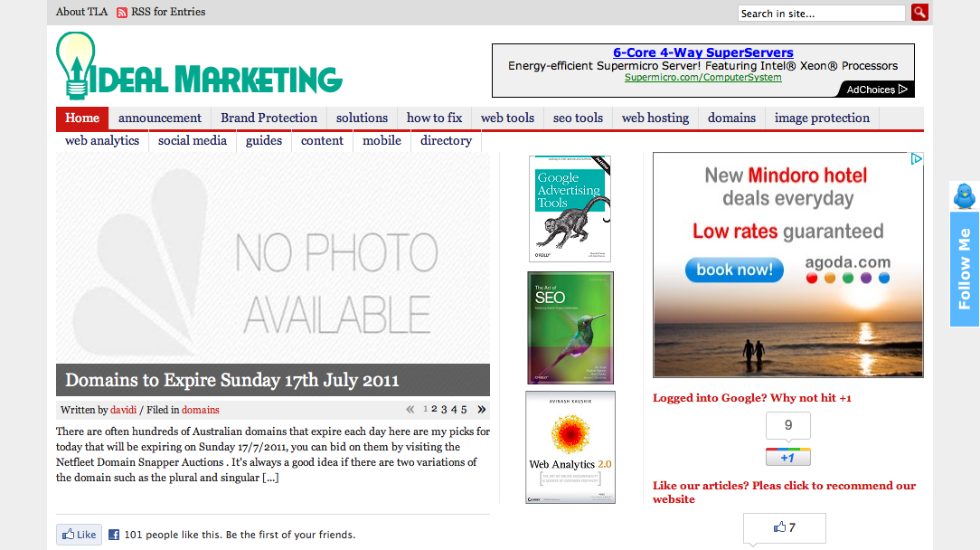Open the announcement menu item
The height and width of the screenshot is (550, 980).
pos(160,118)
